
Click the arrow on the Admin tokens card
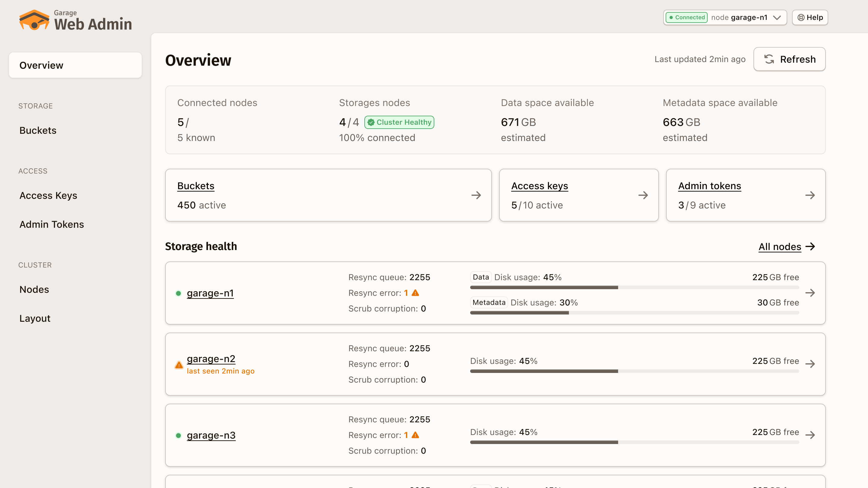point(810,195)
